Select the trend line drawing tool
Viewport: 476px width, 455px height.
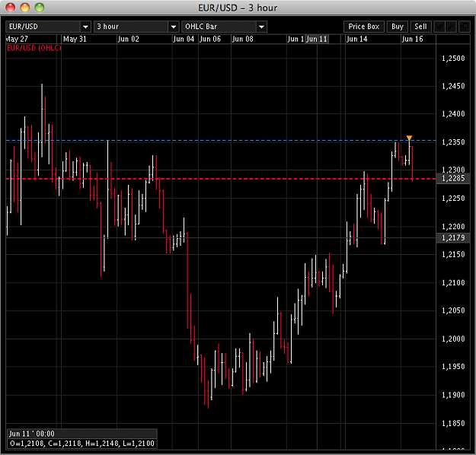click(451, 27)
